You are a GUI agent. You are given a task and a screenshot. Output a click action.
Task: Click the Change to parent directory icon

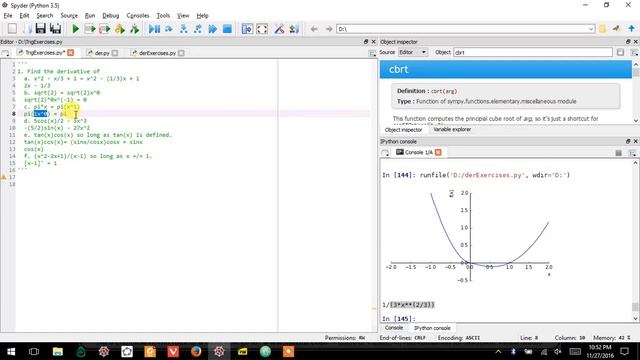coord(631,29)
